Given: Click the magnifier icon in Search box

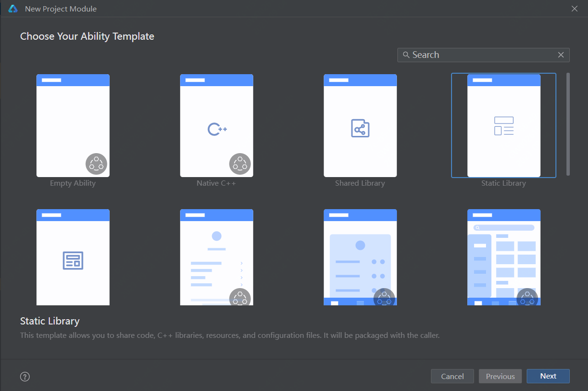Looking at the screenshot, I should point(406,55).
